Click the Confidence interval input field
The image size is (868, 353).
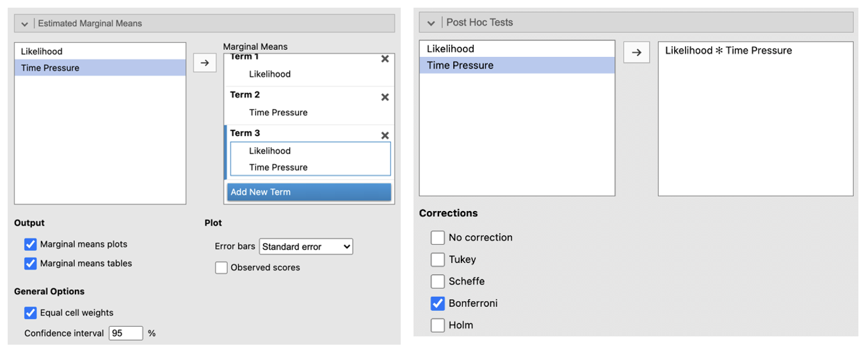125,333
